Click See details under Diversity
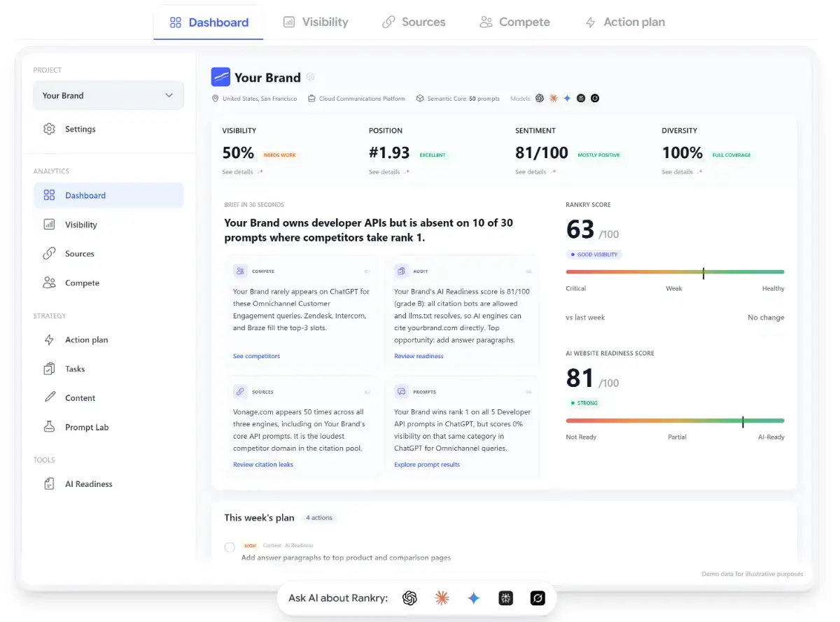Viewport: 840px width, 622px height. [682, 172]
